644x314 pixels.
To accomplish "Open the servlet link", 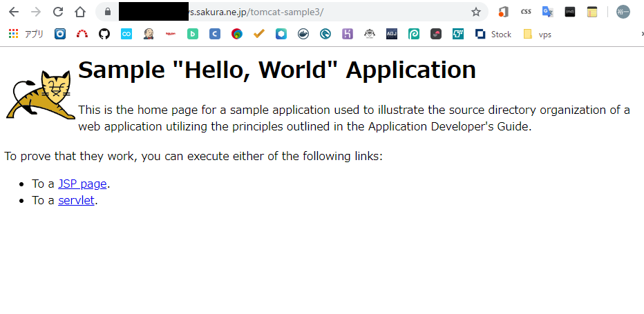I will (x=76, y=200).
